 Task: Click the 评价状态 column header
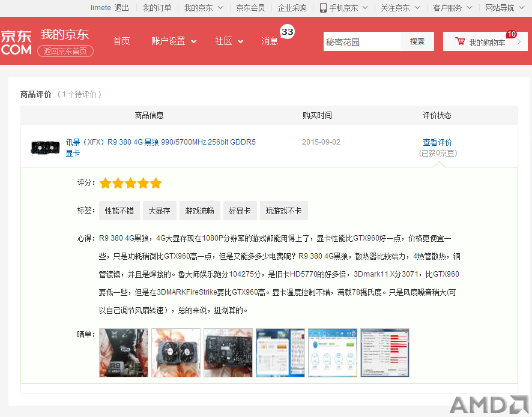pos(437,115)
